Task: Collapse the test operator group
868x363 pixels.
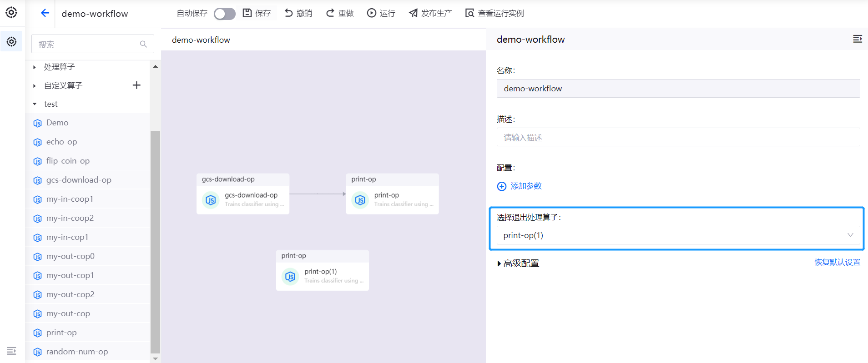Action: click(x=35, y=104)
